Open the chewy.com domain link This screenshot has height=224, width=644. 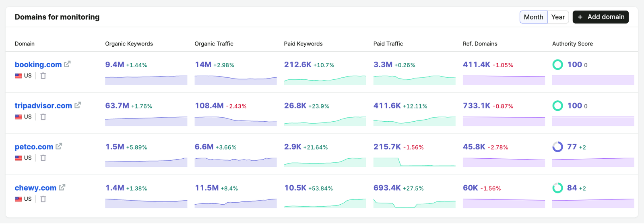pyautogui.click(x=35, y=188)
